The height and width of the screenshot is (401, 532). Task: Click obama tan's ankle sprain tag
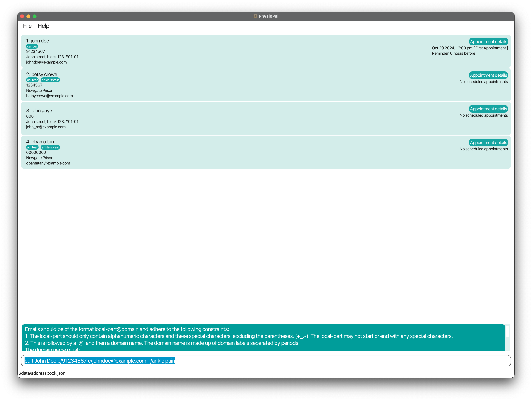pyautogui.click(x=50, y=147)
